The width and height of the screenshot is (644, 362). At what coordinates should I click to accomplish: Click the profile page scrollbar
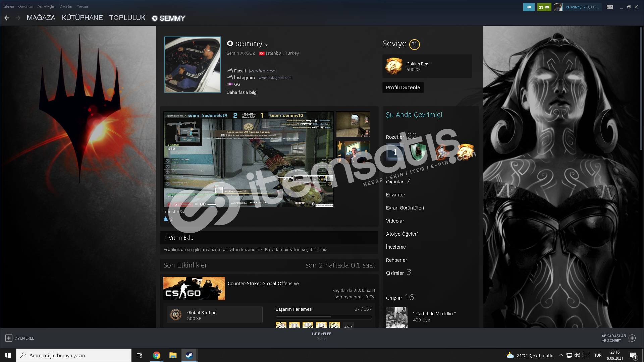641,89
